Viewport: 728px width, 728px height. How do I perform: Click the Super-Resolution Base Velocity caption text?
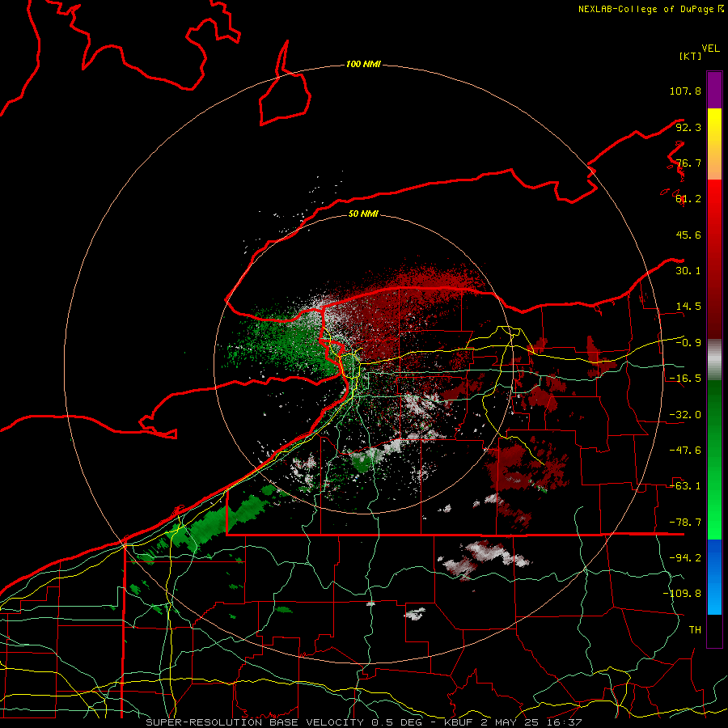tap(363, 722)
